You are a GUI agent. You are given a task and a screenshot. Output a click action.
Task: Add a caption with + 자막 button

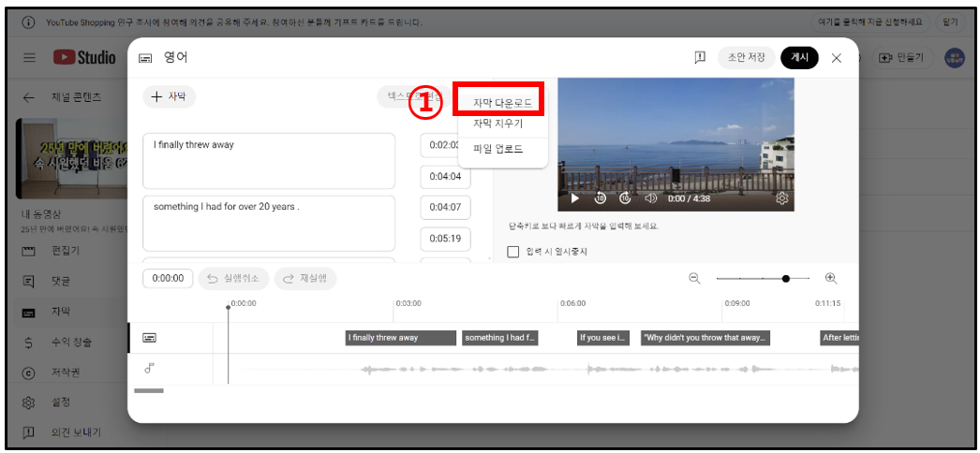170,96
